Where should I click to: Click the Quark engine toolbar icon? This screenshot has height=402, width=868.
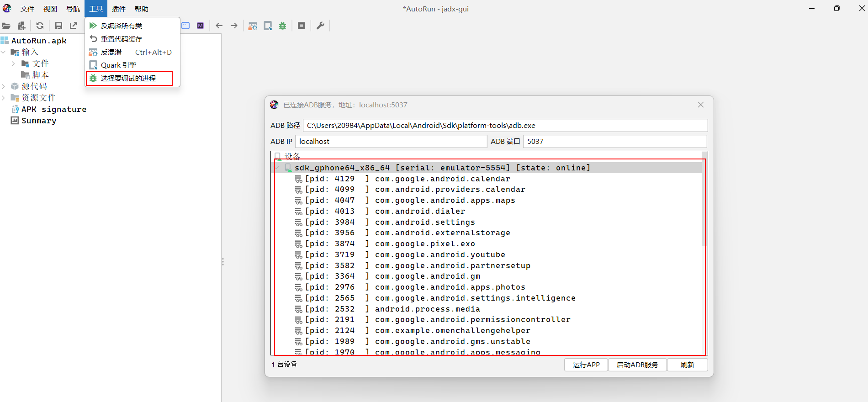[268, 26]
